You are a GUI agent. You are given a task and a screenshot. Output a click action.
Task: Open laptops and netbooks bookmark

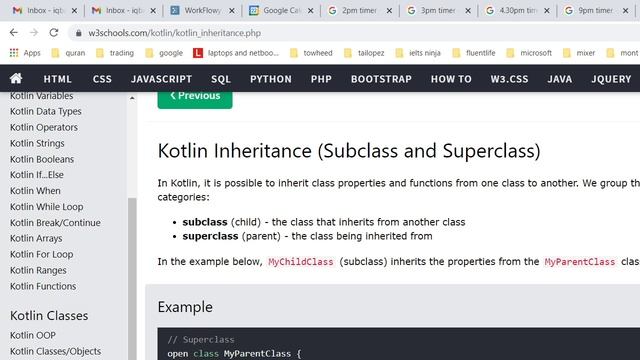pyautogui.click(x=236, y=53)
